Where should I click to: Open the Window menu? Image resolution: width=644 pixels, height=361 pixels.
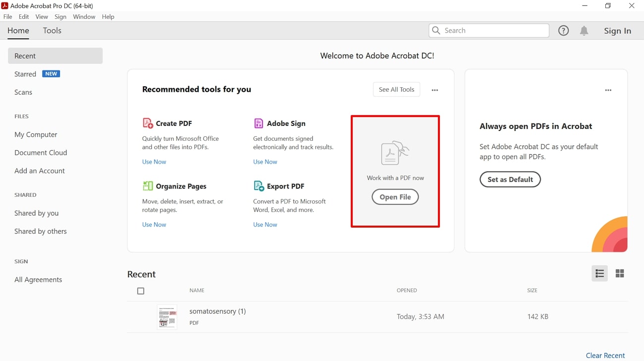click(84, 17)
